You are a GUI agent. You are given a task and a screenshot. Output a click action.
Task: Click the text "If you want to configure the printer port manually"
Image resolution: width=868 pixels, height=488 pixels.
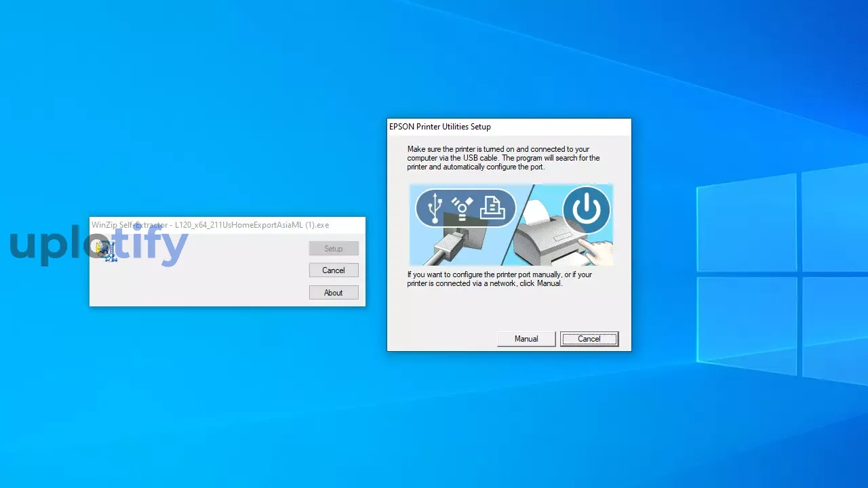[499, 279]
